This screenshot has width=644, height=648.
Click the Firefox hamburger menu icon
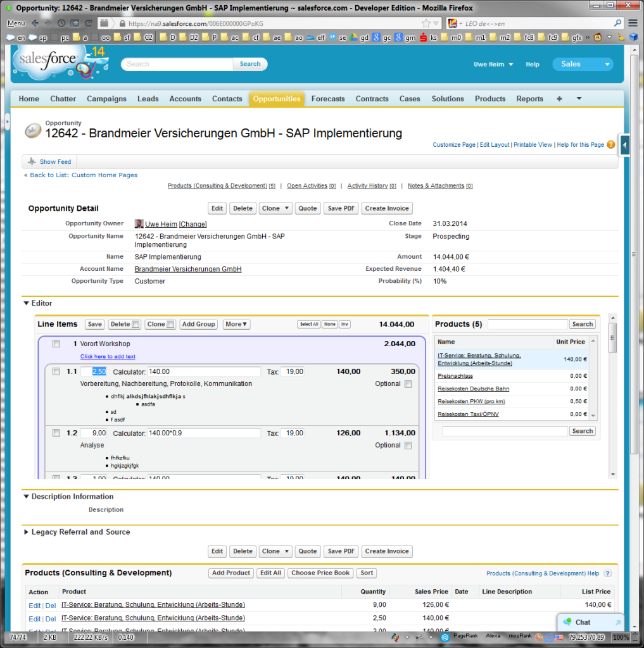(x=633, y=23)
